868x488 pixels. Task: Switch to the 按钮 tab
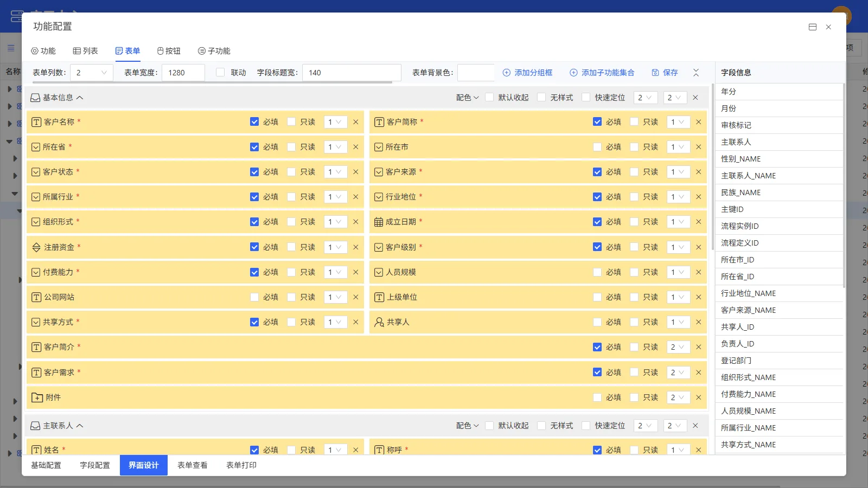tap(169, 51)
